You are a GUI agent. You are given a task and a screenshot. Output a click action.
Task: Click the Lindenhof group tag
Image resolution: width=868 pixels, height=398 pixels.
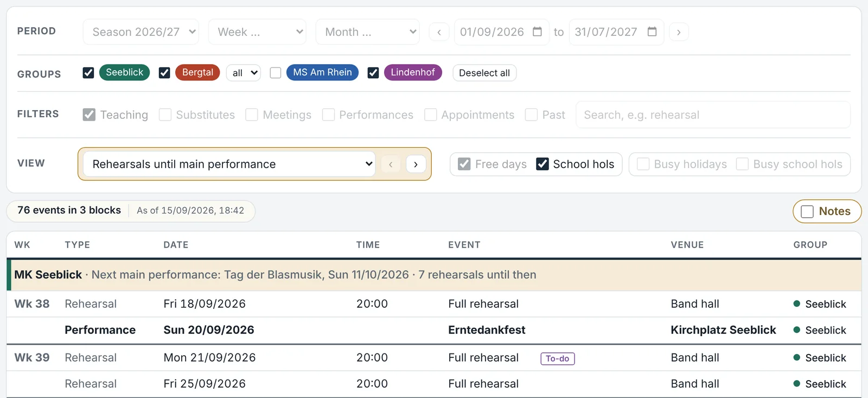413,72
